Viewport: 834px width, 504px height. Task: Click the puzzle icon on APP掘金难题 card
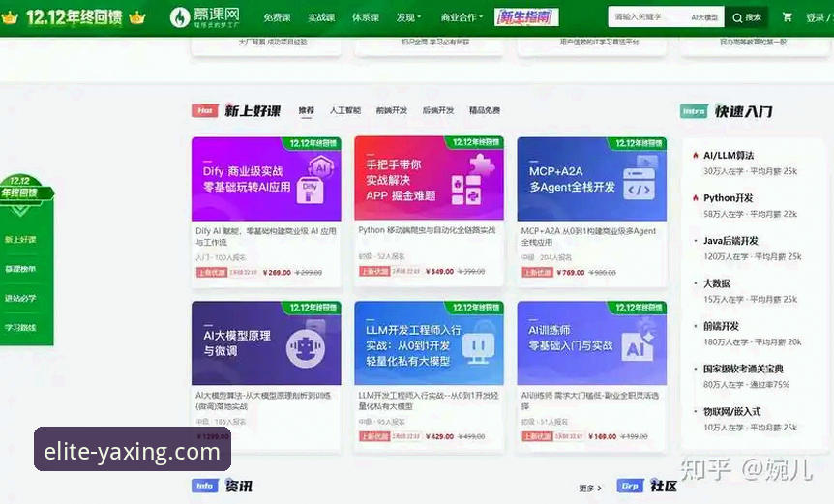pyautogui.click(x=481, y=163)
